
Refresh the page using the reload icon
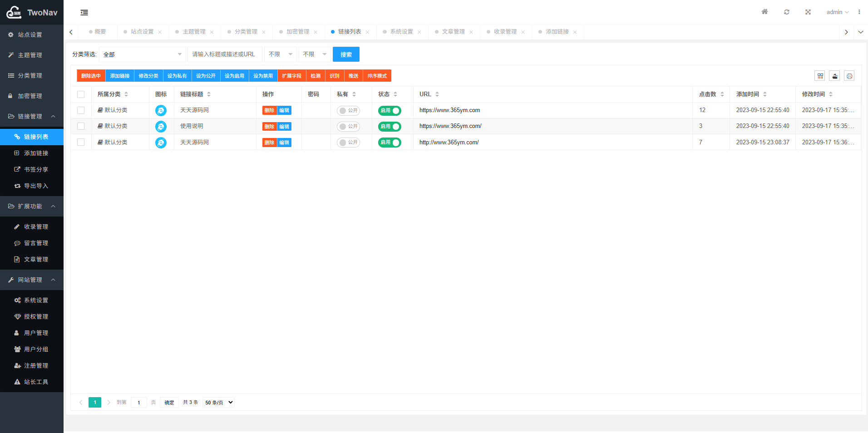coord(787,12)
